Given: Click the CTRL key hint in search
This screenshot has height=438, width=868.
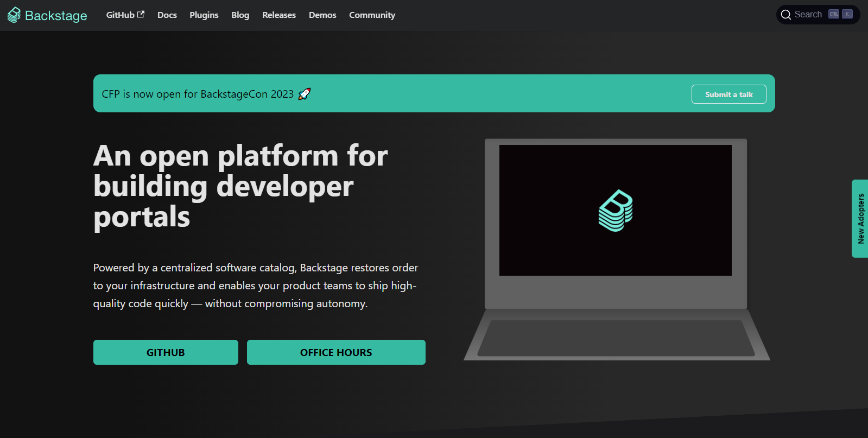Looking at the screenshot, I should (834, 14).
